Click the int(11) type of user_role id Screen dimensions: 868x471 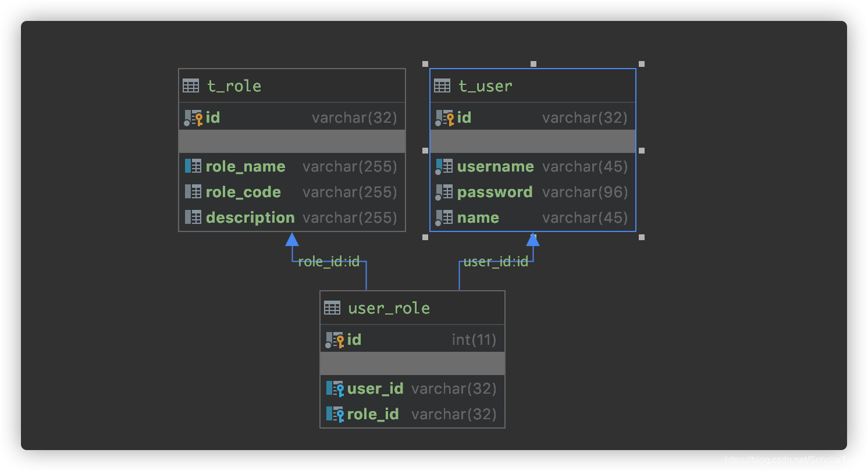click(x=474, y=340)
